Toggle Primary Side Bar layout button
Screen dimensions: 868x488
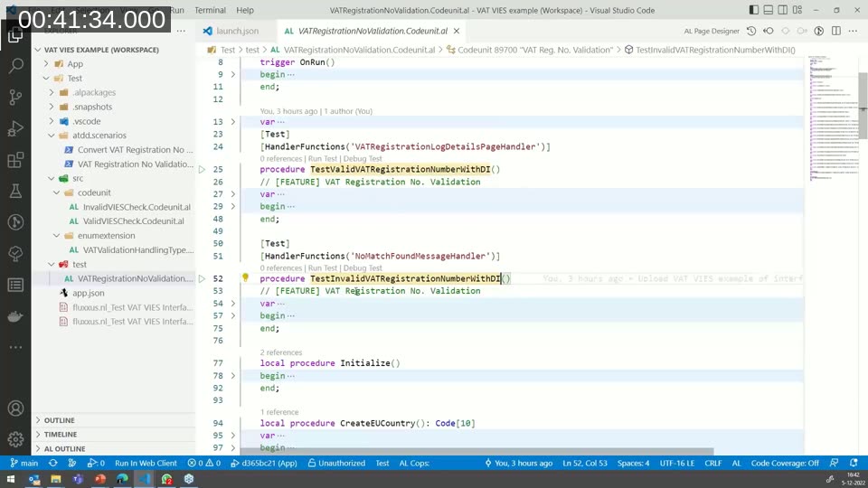[x=754, y=10]
